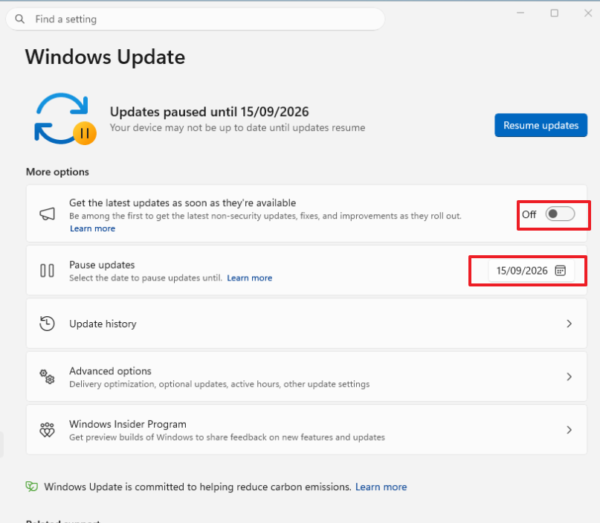This screenshot has height=523, width=600.
Task: Expand Update history with its chevron
Action: (569, 324)
